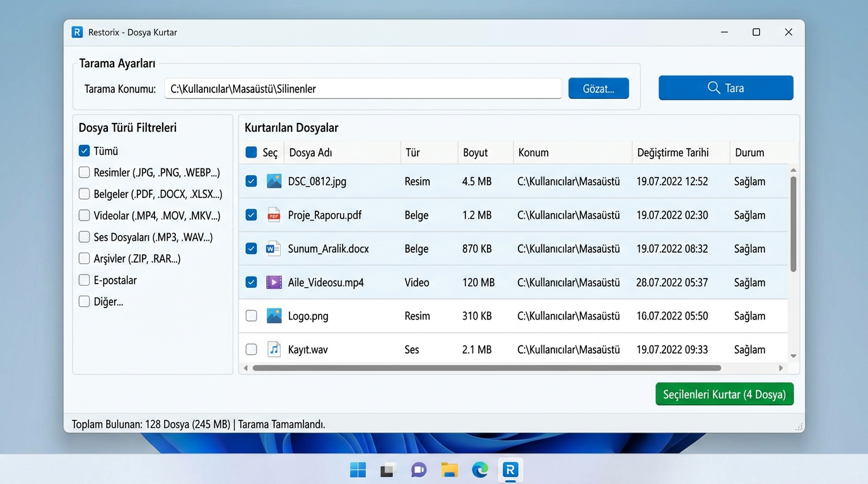Check the Logo.png selection checkbox
Screen dimensions: 868x484
coord(251,316)
